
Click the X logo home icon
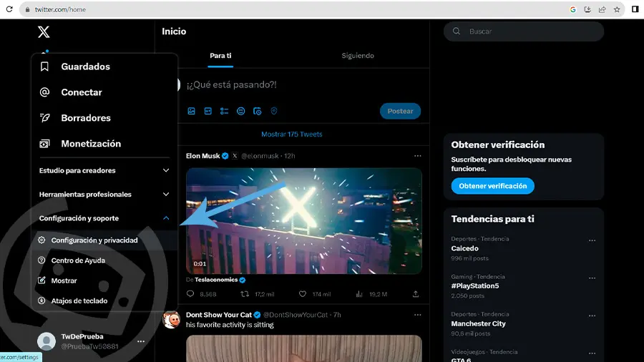(44, 31)
